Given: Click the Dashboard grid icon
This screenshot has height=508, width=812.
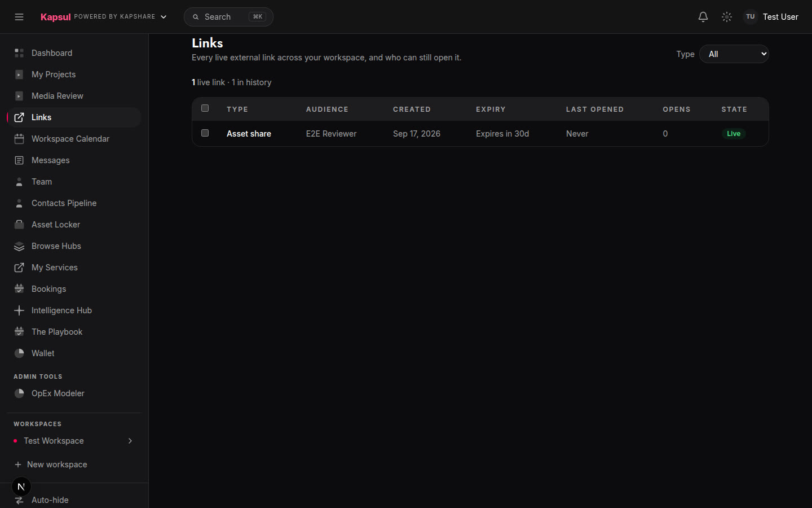Looking at the screenshot, I should [x=19, y=53].
